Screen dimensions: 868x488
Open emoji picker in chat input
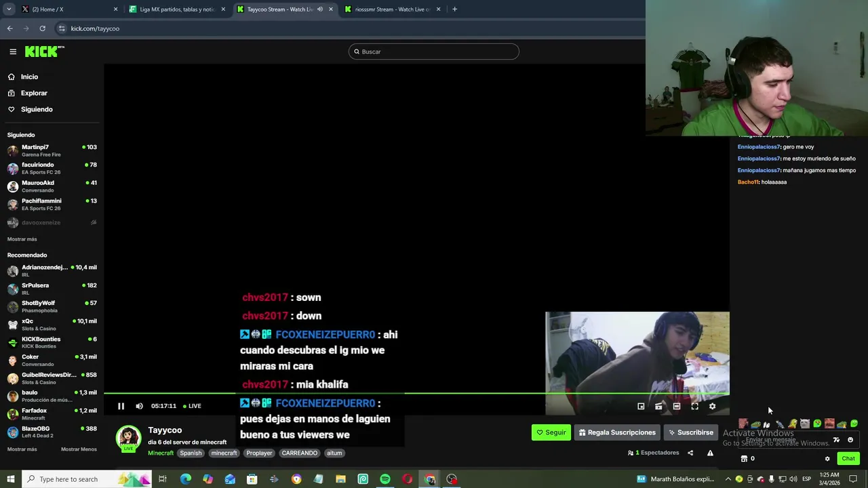[x=850, y=440]
